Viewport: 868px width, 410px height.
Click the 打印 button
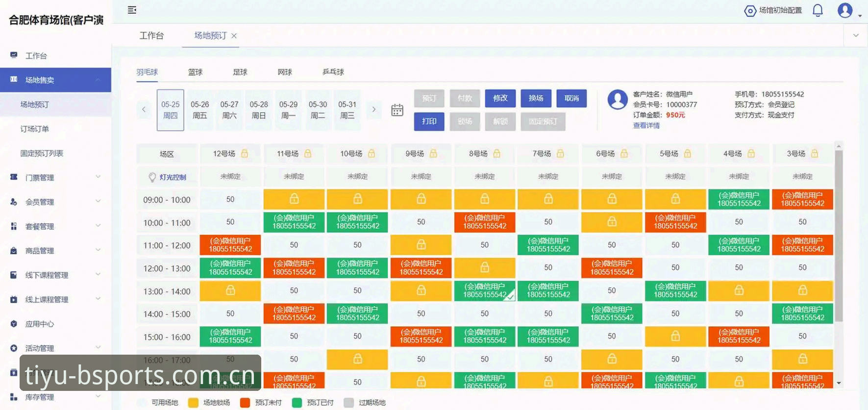point(429,121)
